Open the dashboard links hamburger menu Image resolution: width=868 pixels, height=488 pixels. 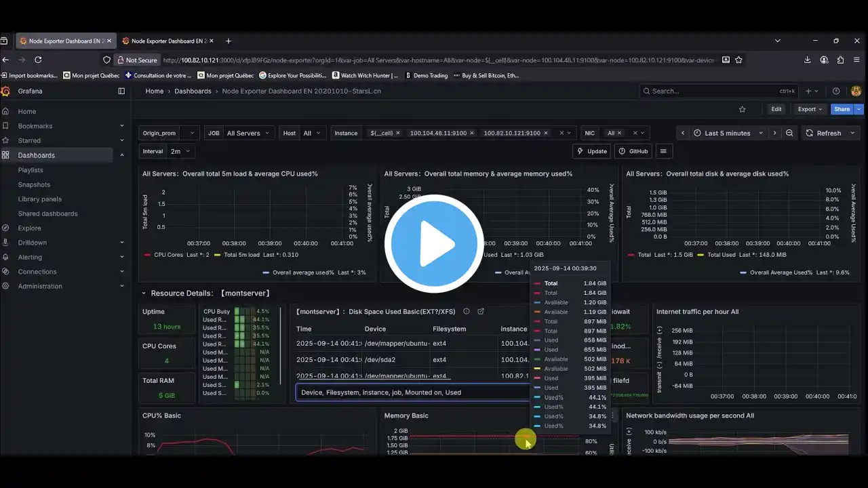663,151
